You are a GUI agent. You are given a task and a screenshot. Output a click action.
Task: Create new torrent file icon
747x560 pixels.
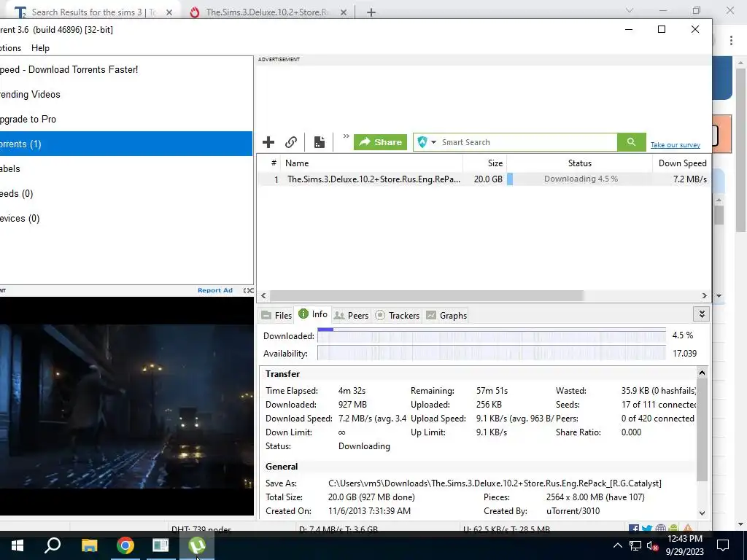(320, 142)
